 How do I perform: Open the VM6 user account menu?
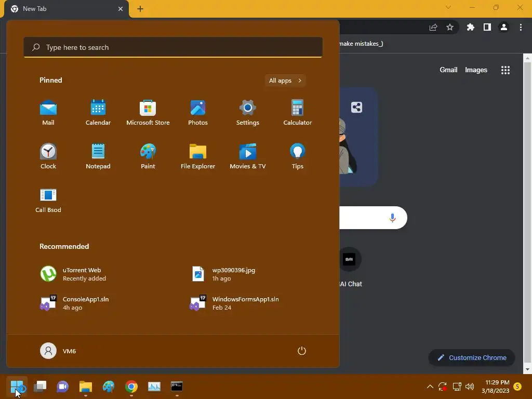[x=58, y=351]
